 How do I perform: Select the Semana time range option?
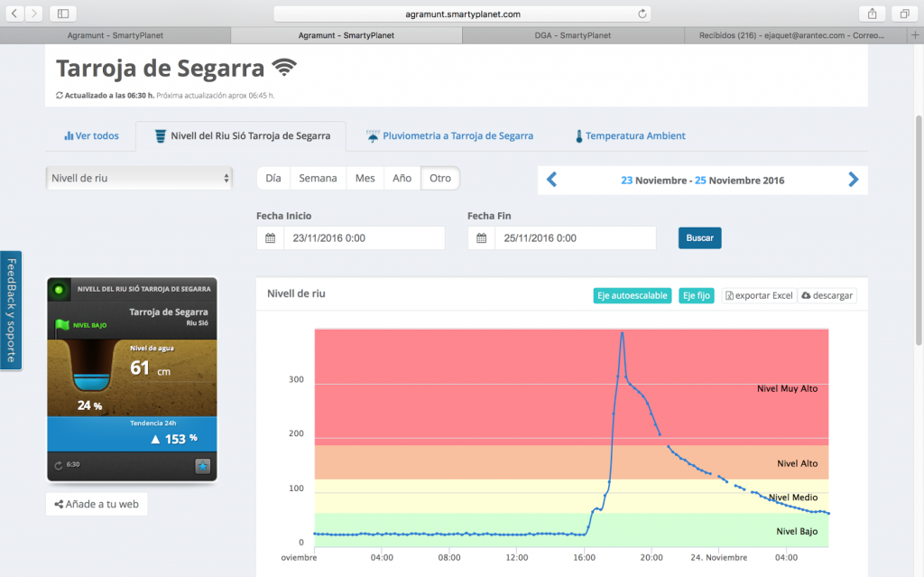tap(318, 179)
